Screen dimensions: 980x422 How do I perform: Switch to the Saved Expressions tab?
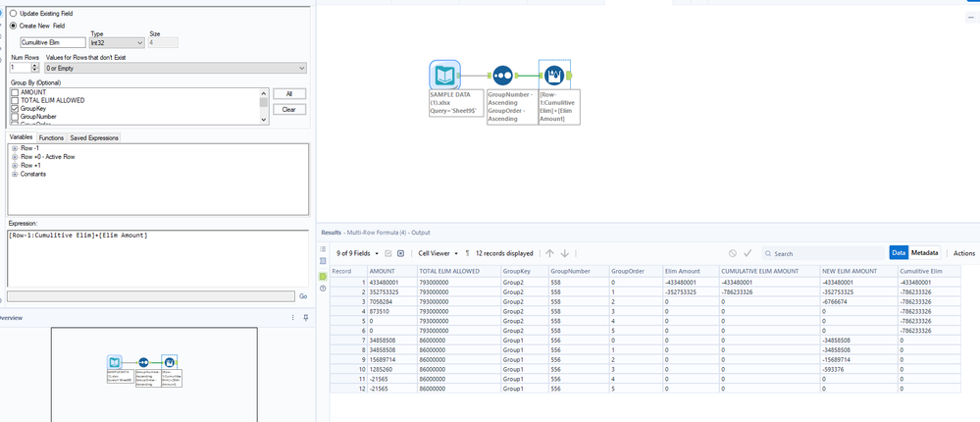[x=93, y=137]
